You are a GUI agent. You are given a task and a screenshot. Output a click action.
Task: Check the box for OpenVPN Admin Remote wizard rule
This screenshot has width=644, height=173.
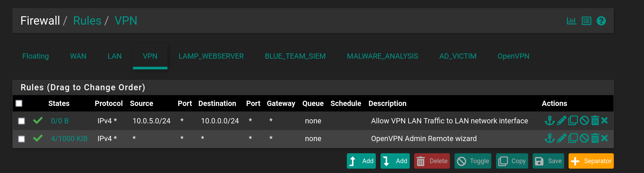tap(21, 139)
